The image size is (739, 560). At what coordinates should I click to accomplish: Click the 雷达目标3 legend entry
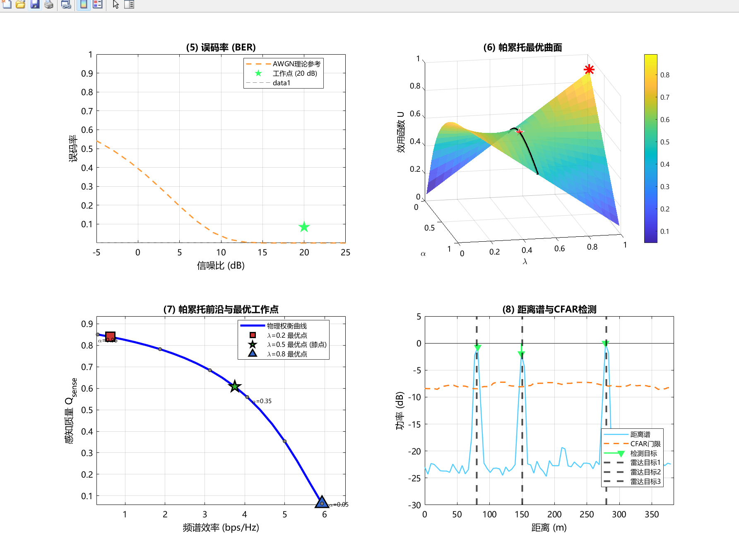click(x=632, y=481)
